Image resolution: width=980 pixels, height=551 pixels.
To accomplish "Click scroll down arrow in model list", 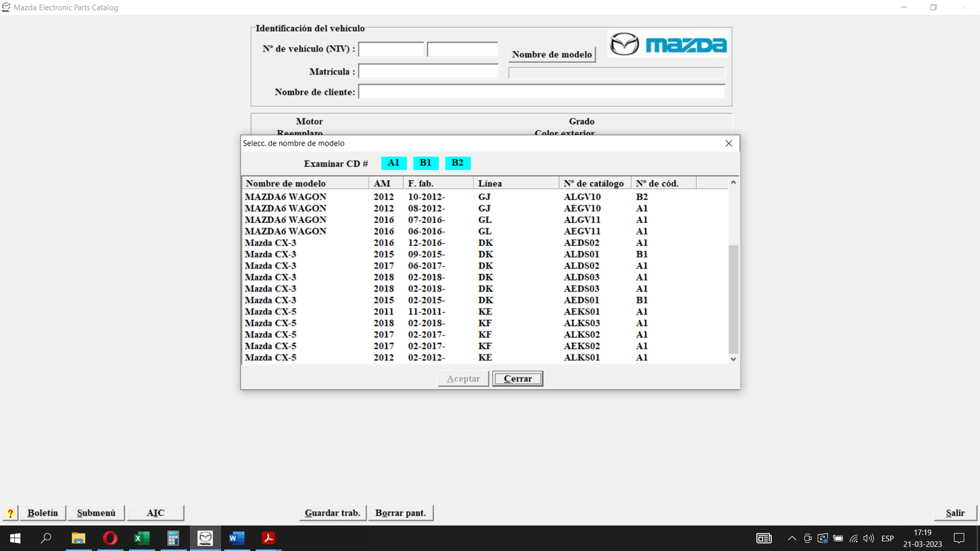I will (733, 359).
